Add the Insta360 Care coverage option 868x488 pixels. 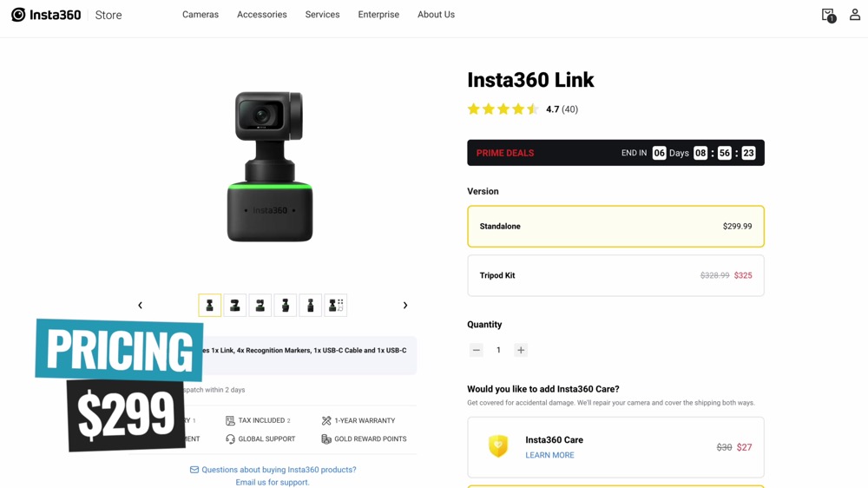pyautogui.click(x=615, y=447)
